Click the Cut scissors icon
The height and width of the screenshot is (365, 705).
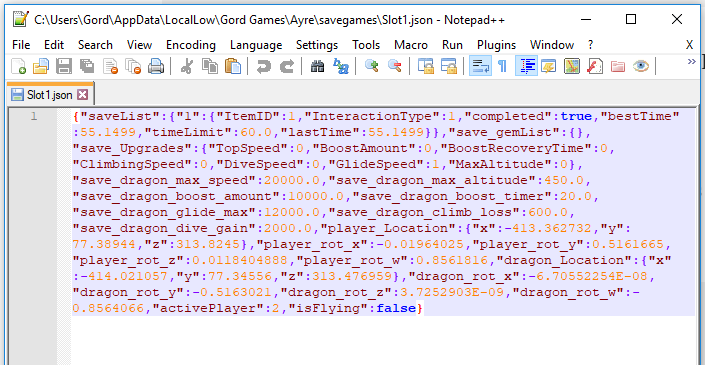coord(186,67)
